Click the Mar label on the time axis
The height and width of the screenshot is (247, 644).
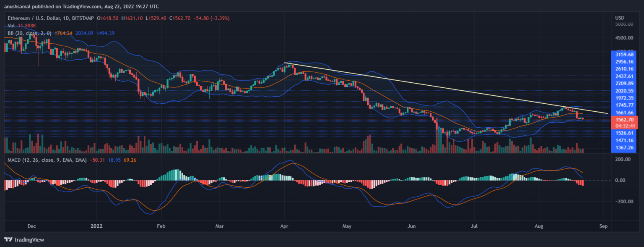click(x=221, y=226)
